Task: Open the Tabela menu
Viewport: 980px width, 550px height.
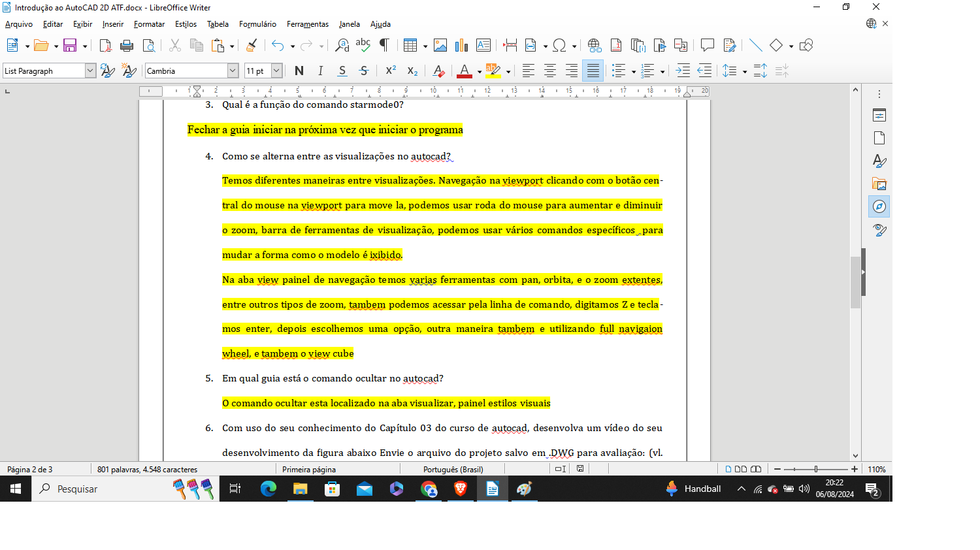Action: [x=218, y=24]
